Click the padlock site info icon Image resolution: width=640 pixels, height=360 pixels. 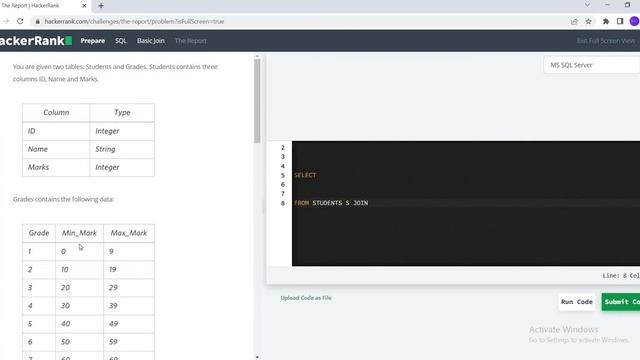38,22
